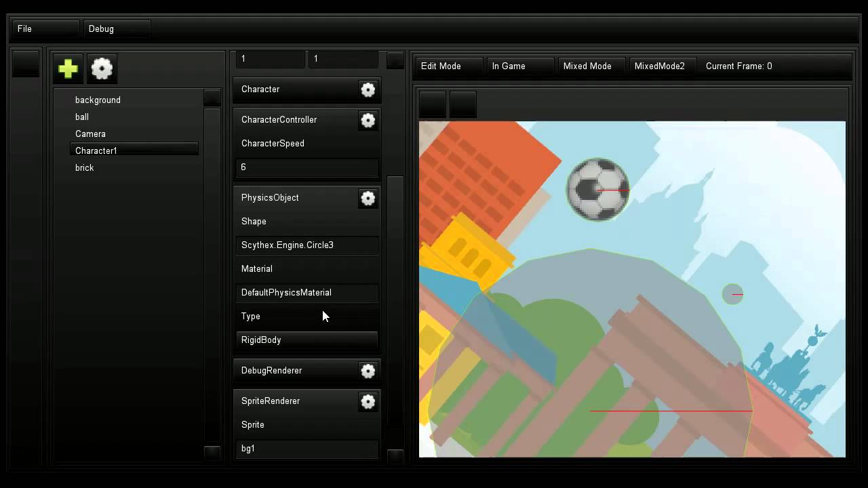The width and height of the screenshot is (868, 488).
Task: Open gear settings for Character component
Action: coord(368,89)
